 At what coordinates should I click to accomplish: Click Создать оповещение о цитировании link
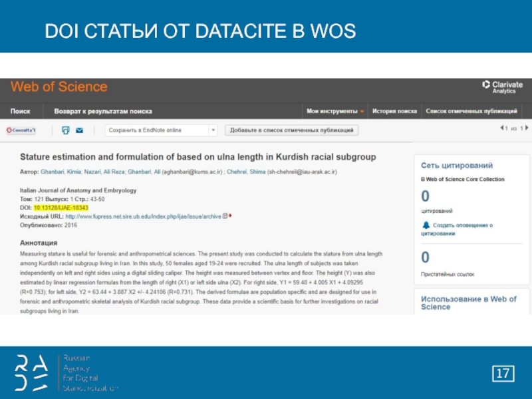coord(457,229)
